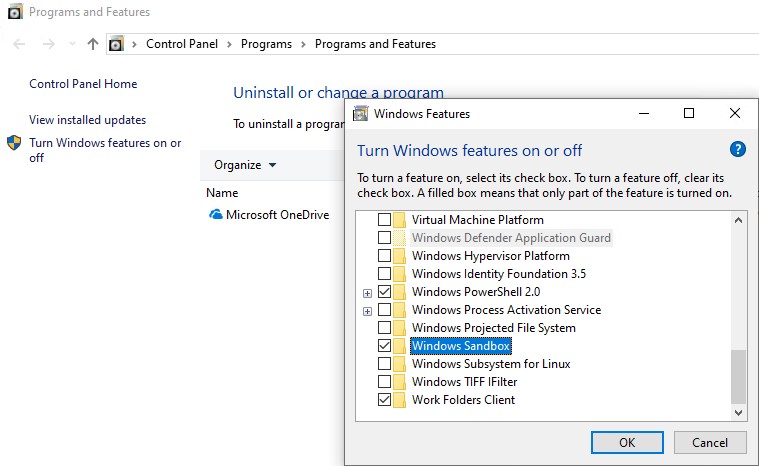Click the Windows Sandbox folder icon
759x466 pixels.
399,346
